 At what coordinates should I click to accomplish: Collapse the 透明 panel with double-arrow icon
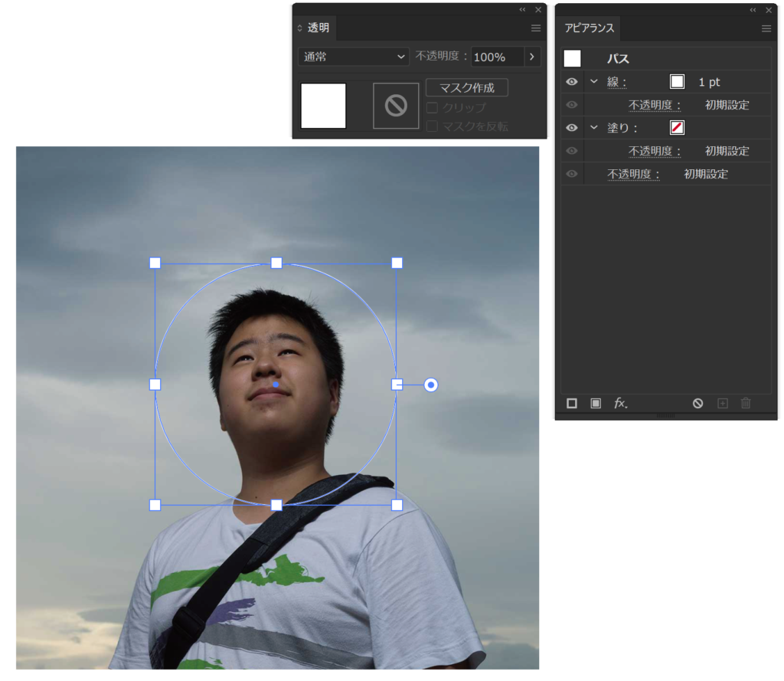[x=522, y=10]
